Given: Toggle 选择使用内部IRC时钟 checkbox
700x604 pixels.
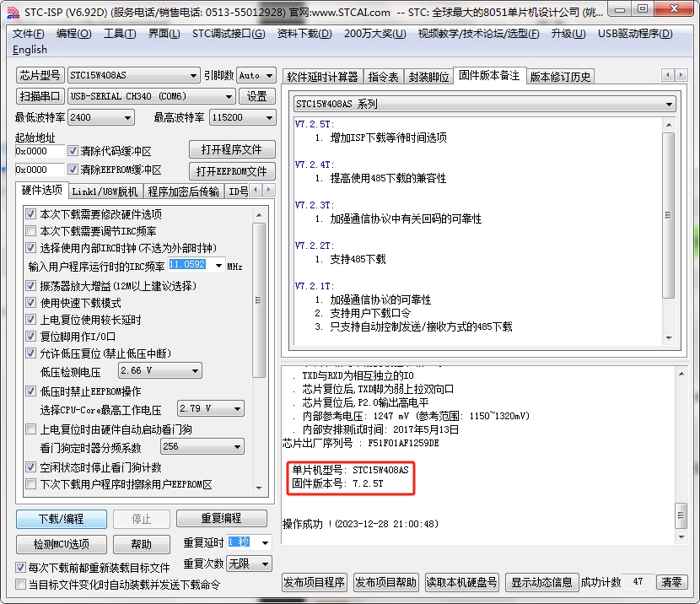Looking at the screenshot, I should pos(31,248).
